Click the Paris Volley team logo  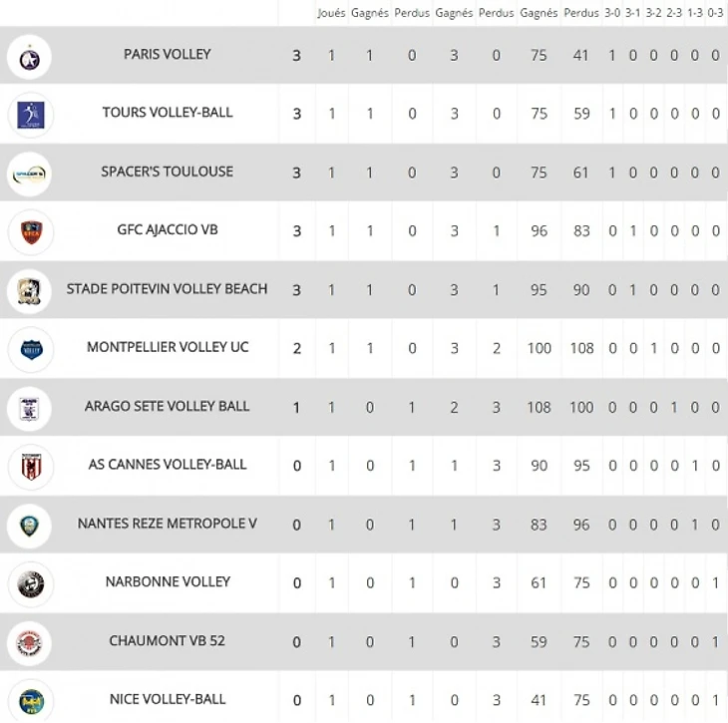(x=30, y=56)
